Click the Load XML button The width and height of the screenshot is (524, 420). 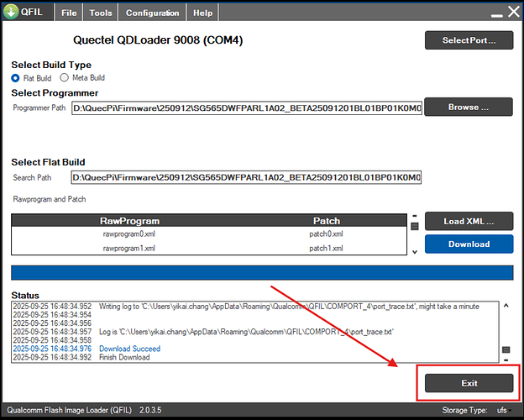(469, 221)
